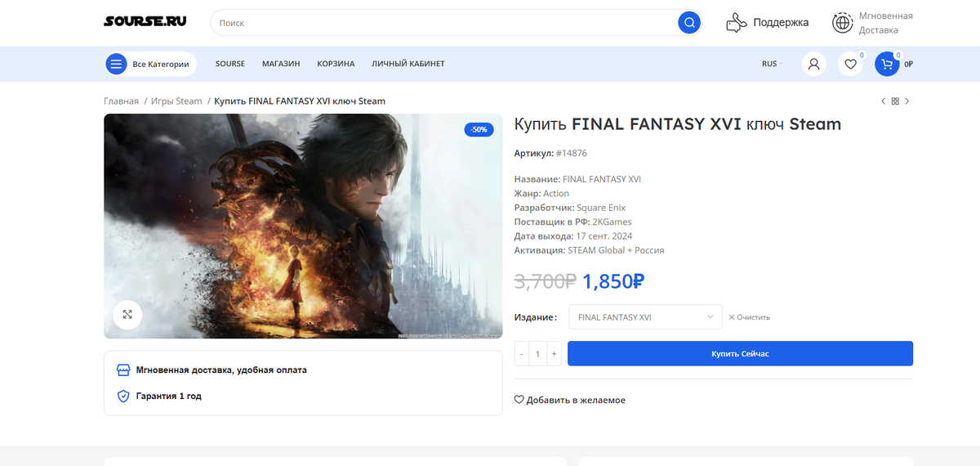Click the Мгновенная Доставка header text

pos(886,23)
